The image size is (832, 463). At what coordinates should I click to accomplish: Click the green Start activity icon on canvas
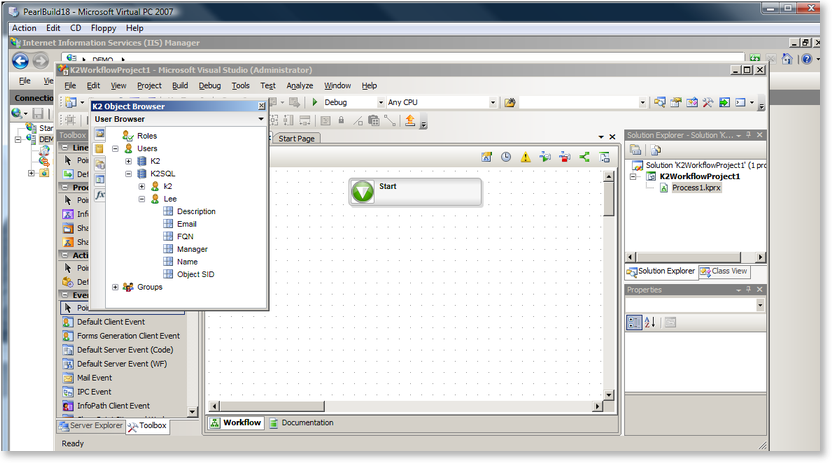coord(363,191)
